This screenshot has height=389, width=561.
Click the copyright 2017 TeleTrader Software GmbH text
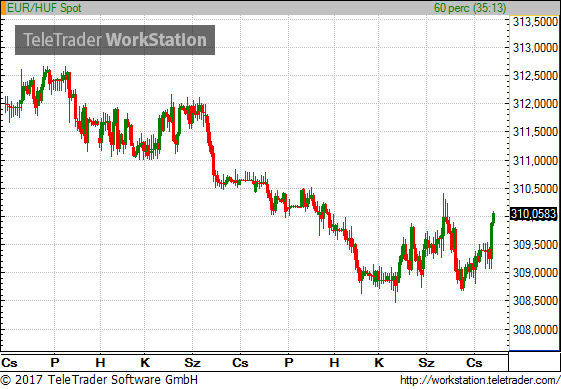coord(99,380)
